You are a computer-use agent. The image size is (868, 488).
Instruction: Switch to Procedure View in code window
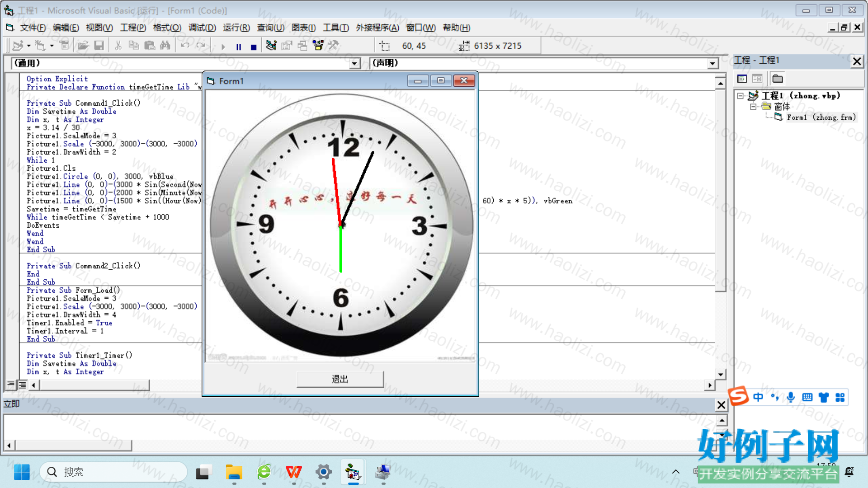point(11,385)
